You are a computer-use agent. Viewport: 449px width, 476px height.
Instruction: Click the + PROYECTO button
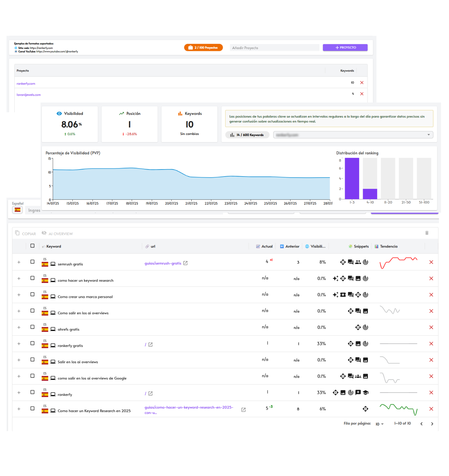(345, 48)
